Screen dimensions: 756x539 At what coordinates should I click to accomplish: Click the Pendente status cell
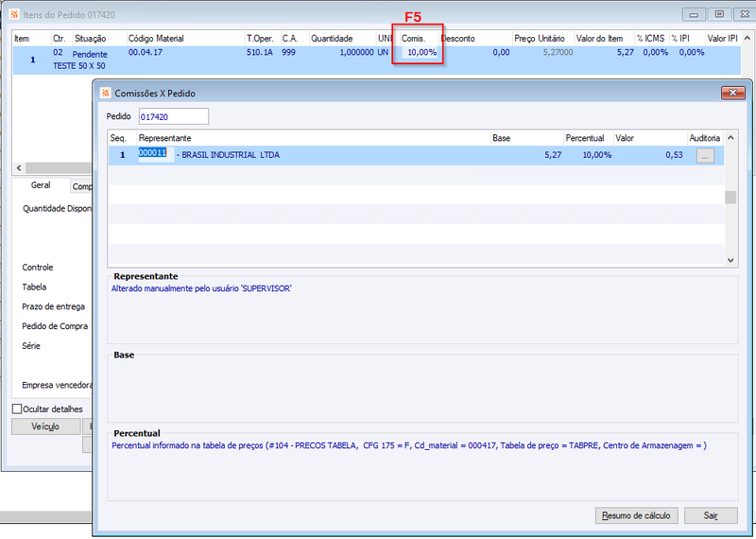90,54
